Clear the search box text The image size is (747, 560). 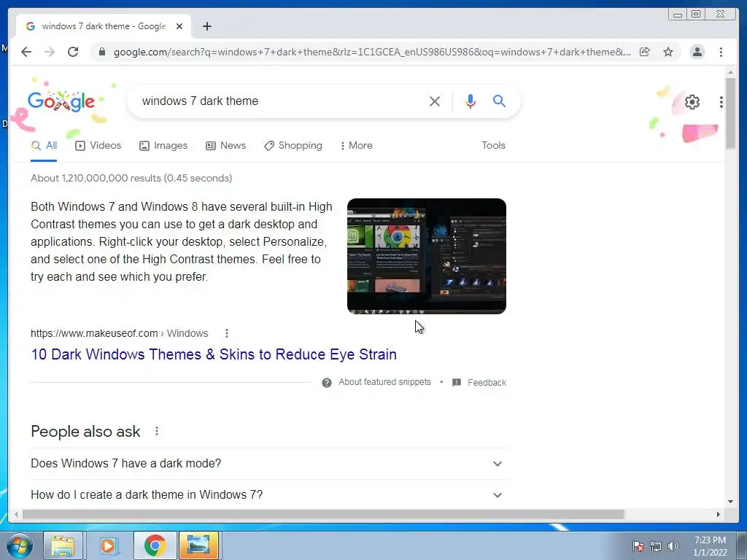[x=434, y=101]
